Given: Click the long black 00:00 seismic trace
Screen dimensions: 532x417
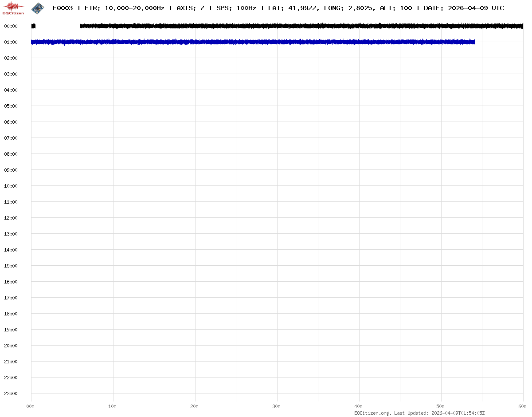Looking at the screenshot, I should (301, 26).
